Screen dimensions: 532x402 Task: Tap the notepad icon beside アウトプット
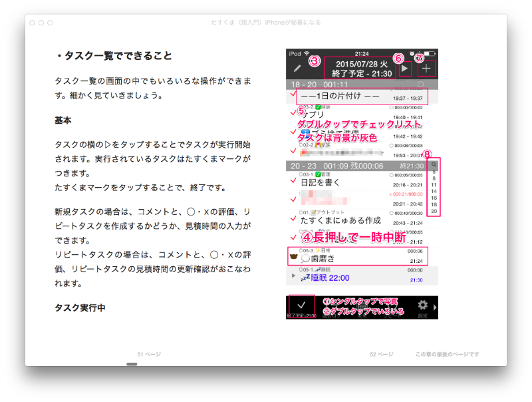[314, 212]
